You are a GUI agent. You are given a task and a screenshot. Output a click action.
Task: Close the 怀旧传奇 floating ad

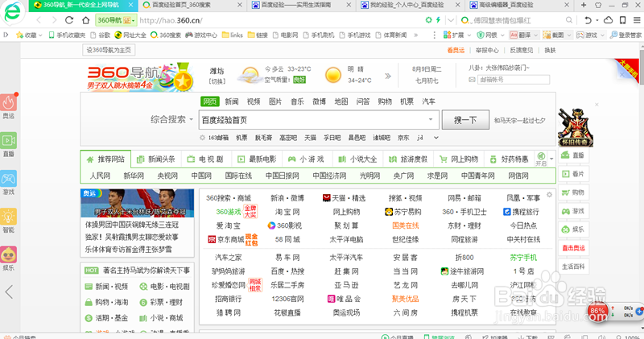click(597, 105)
